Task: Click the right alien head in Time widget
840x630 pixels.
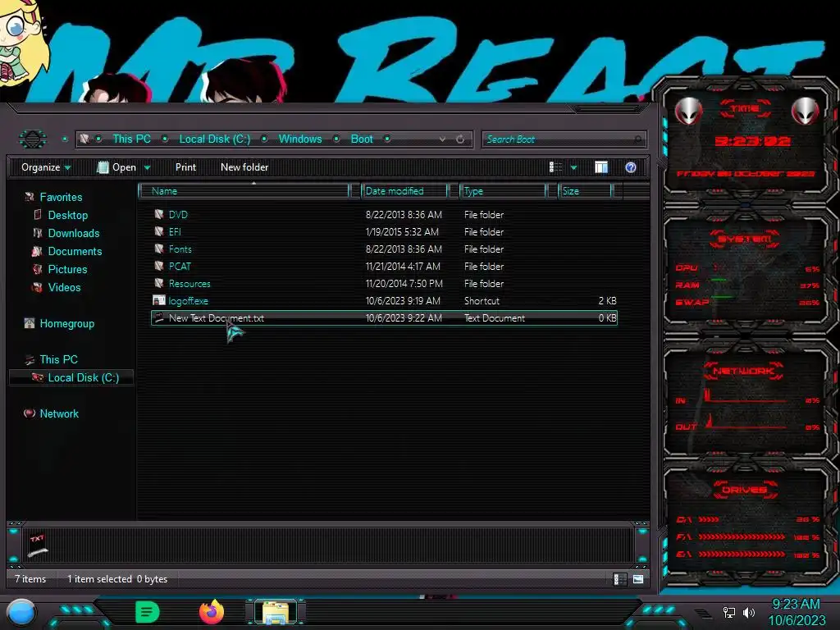Action: coord(806,112)
